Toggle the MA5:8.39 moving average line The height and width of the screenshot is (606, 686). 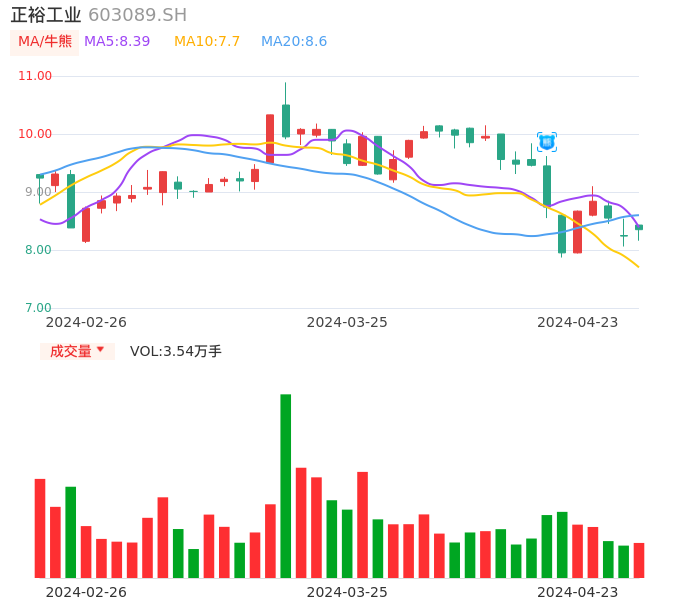[117, 42]
